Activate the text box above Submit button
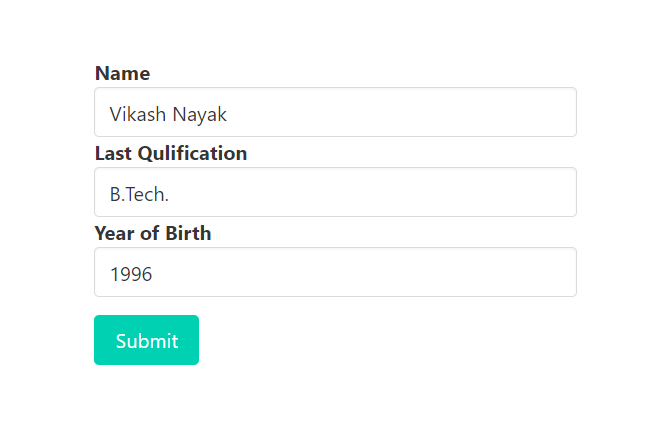The image size is (671, 434). [336, 272]
